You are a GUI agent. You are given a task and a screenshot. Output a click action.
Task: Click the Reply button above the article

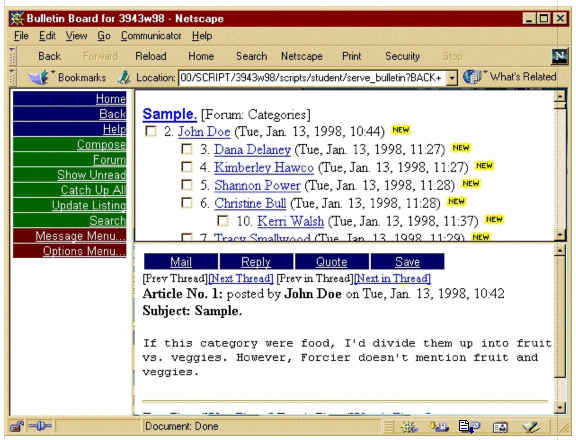[x=256, y=262]
